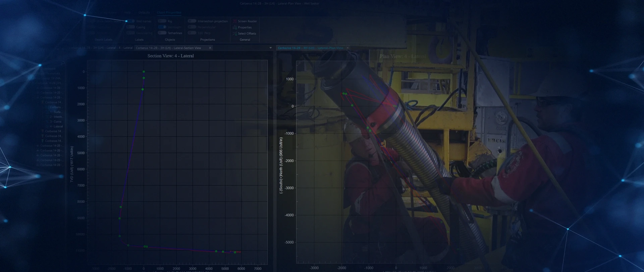Click the Screen Reader icon
The width and height of the screenshot is (644, 272).
[235, 21]
